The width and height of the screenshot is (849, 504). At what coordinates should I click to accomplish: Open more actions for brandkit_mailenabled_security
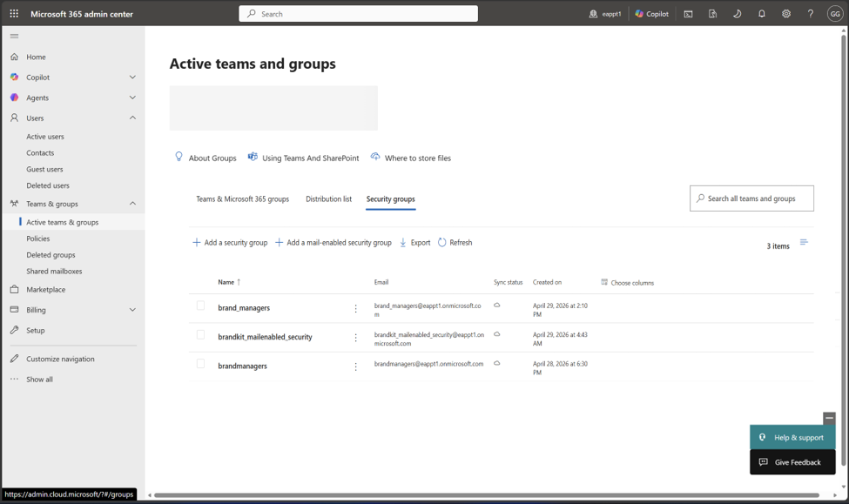click(356, 338)
